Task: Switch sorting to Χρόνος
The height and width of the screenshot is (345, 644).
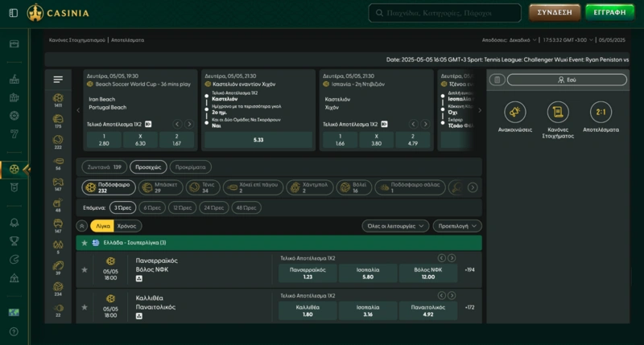Action: coord(126,226)
